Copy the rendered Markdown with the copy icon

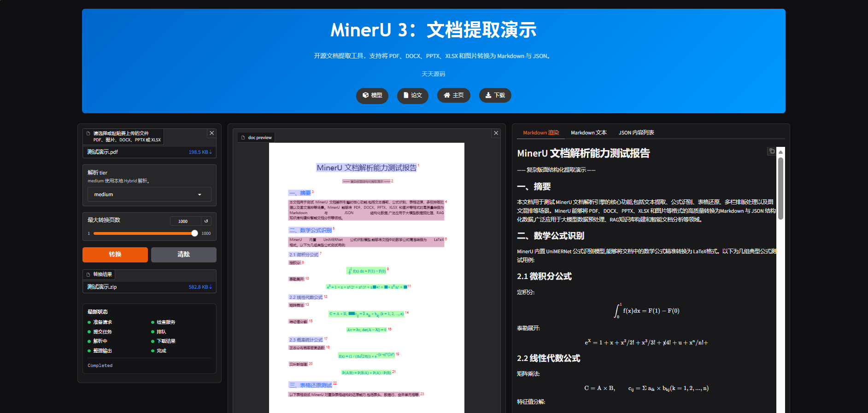tap(772, 151)
